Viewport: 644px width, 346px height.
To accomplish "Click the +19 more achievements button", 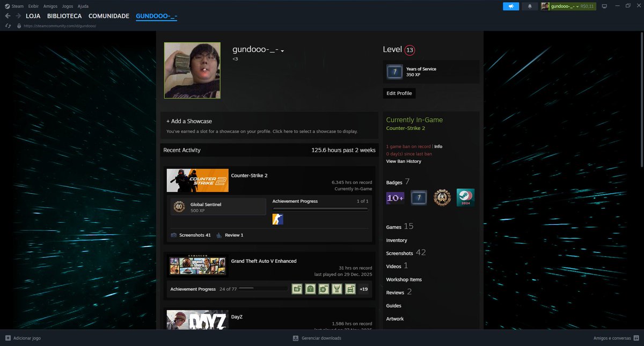I will point(364,289).
